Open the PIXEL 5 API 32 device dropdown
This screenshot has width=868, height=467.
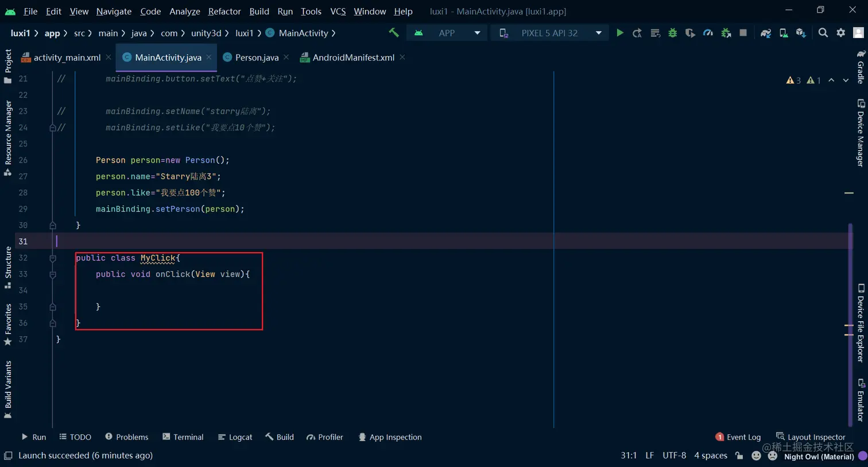coord(550,33)
